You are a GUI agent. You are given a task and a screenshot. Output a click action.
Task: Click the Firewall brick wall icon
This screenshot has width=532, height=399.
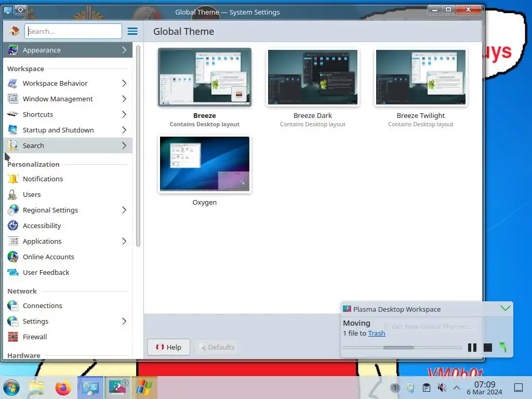[x=13, y=337]
